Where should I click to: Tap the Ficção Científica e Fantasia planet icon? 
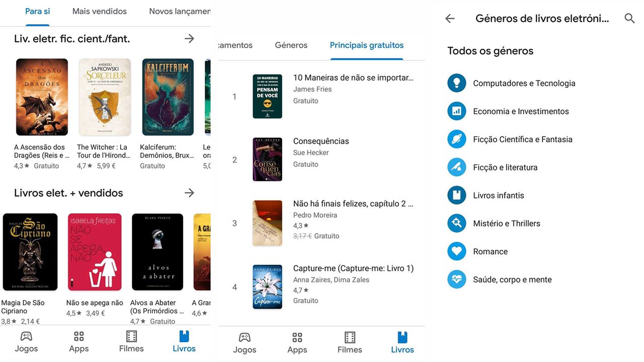pos(457,139)
